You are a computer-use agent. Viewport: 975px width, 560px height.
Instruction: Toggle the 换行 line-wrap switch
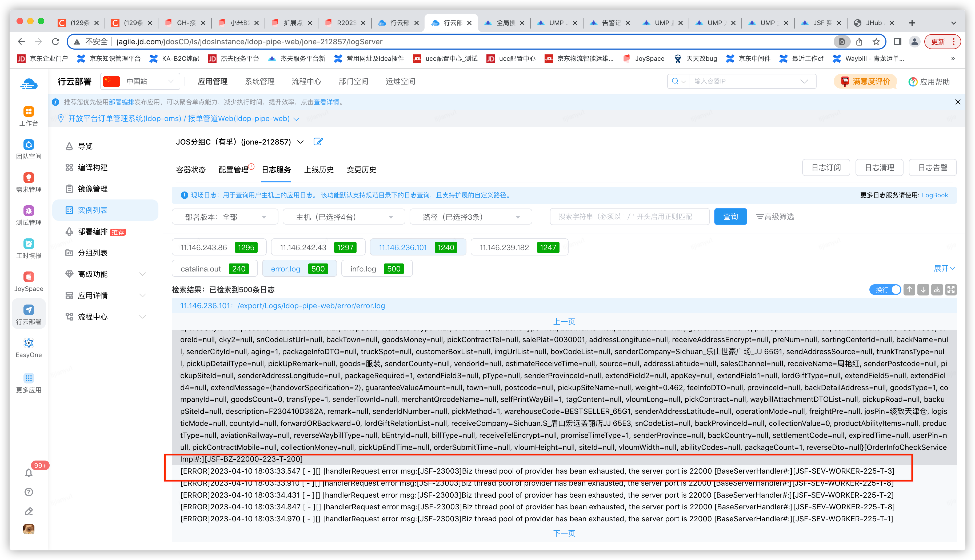pyautogui.click(x=885, y=290)
